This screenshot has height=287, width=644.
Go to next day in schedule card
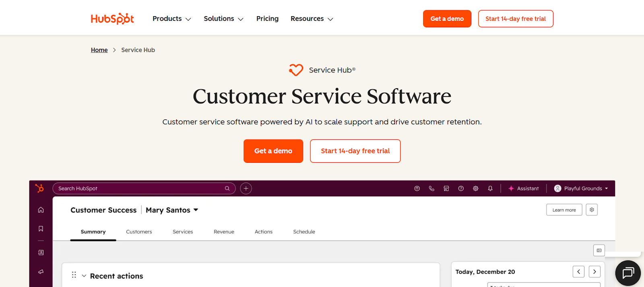click(x=594, y=272)
